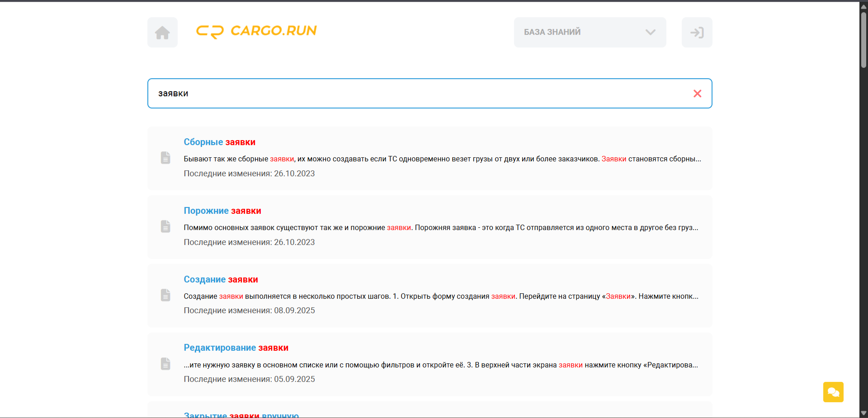Open the Сборные заявки article
868x418 pixels.
click(x=219, y=142)
